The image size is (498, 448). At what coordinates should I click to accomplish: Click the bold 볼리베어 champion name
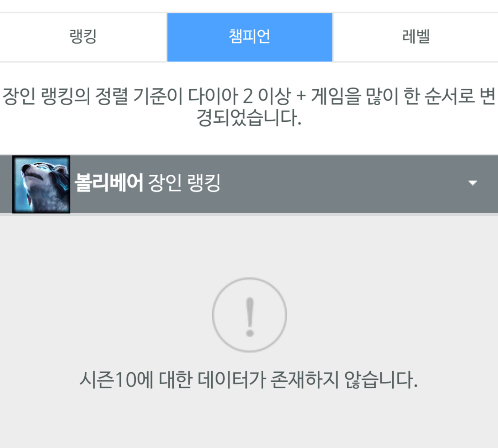pos(108,183)
